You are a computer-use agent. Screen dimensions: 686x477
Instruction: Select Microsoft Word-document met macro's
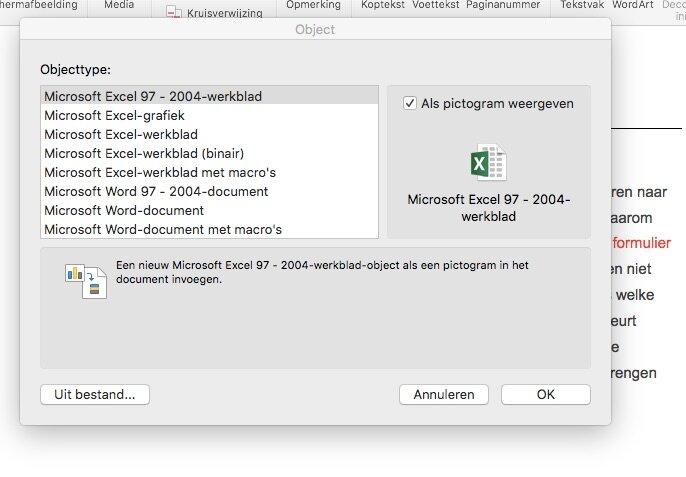163,230
